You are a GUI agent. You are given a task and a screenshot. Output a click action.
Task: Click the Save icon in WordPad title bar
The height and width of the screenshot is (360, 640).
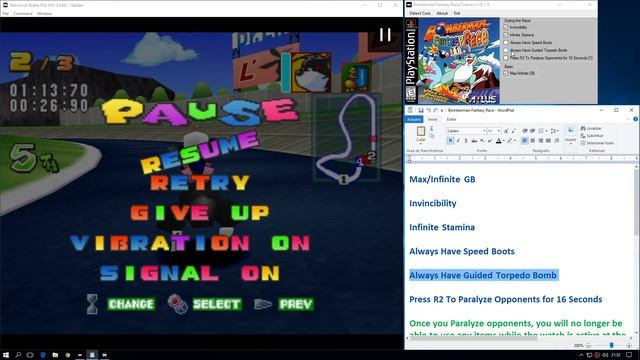(421, 110)
